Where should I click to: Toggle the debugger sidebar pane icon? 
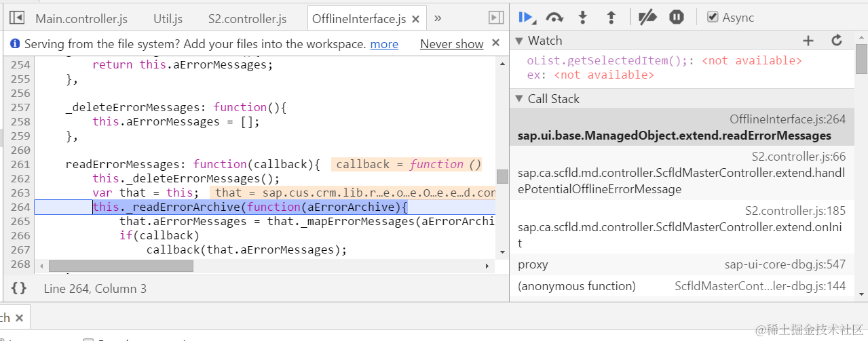(496, 18)
